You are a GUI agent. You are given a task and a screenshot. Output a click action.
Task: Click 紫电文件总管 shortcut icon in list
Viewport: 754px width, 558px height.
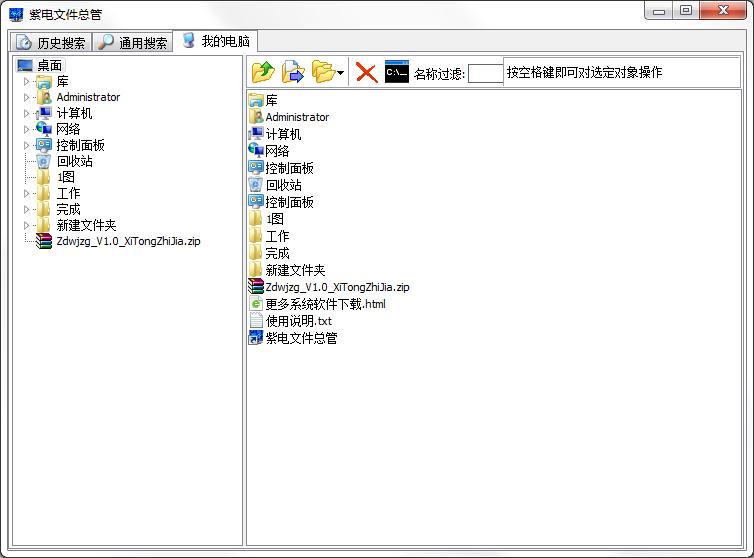pos(256,338)
